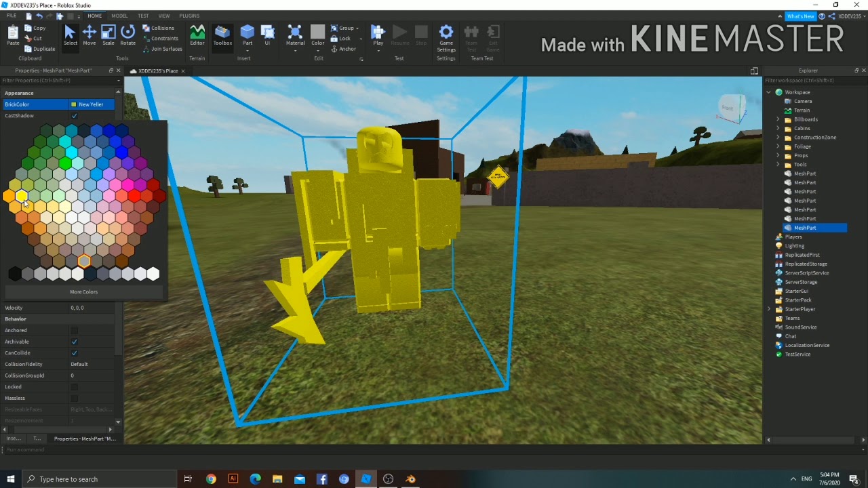Open Google Chrome from the taskbar
Viewport: 868px width, 488px height.
pos(211,479)
